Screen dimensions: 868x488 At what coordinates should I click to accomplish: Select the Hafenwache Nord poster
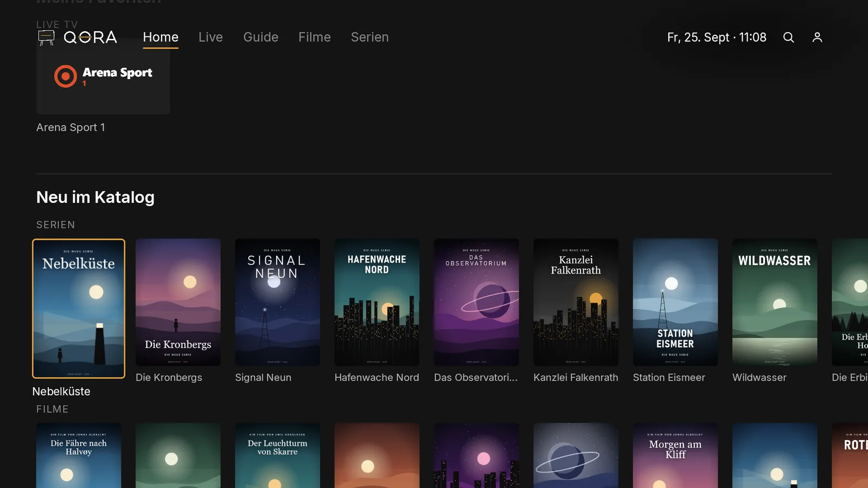[376, 302]
